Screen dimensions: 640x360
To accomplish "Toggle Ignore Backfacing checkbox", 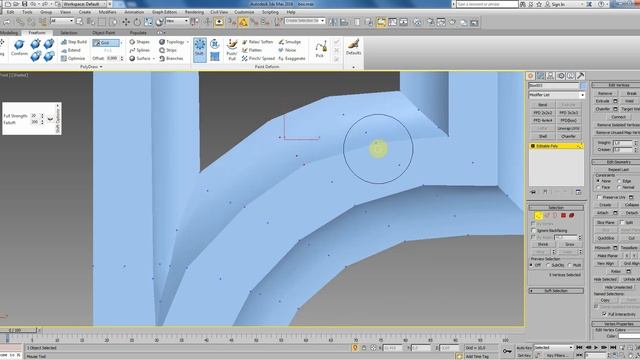I will pos(533,231).
